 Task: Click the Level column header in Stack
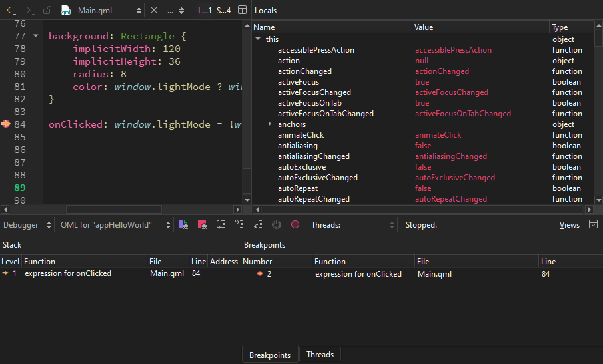click(11, 261)
